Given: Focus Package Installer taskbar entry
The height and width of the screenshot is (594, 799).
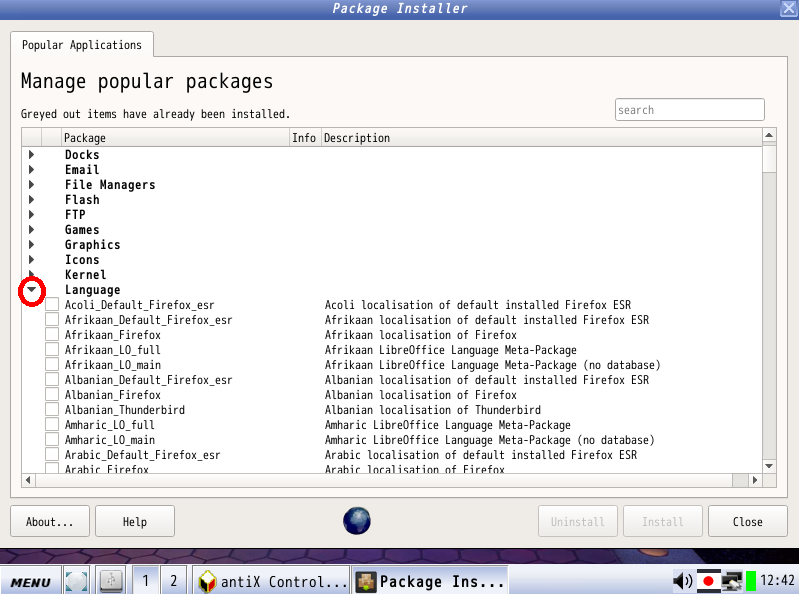Looking at the screenshot, I should click(430, 581).
